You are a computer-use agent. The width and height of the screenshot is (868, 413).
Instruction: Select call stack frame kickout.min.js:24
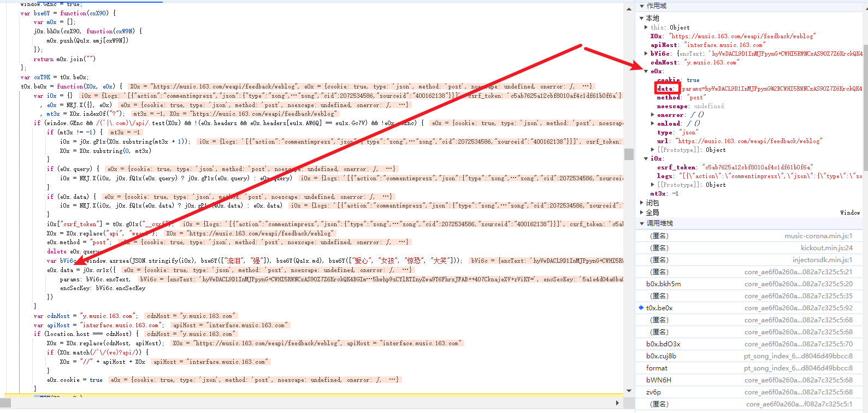pyautogui.click(x=749, y=248)
